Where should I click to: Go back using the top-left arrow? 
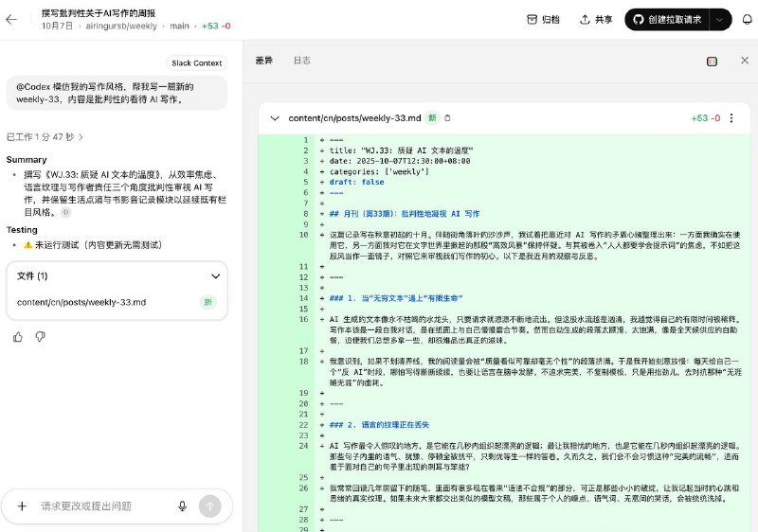[12, 19]
